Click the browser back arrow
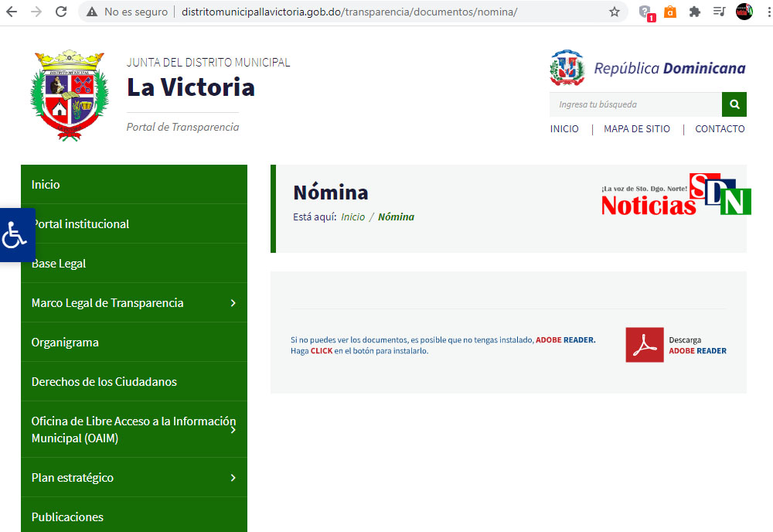This screenshot has width=773, height=532. tap(12, 12)
